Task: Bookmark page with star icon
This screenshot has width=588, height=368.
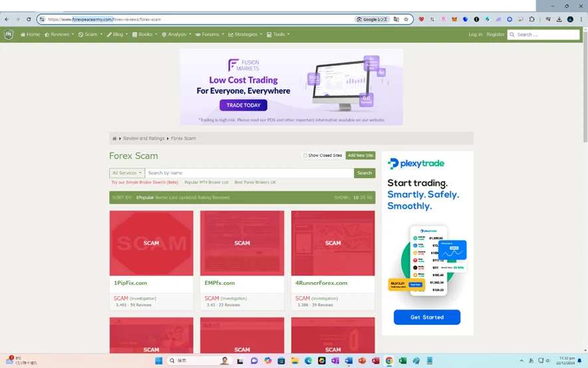Action: click(406, 19)
